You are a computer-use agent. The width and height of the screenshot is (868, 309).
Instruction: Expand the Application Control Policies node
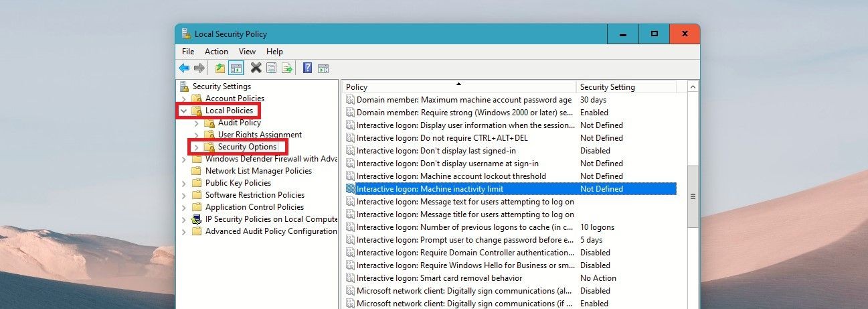point(184,207)
